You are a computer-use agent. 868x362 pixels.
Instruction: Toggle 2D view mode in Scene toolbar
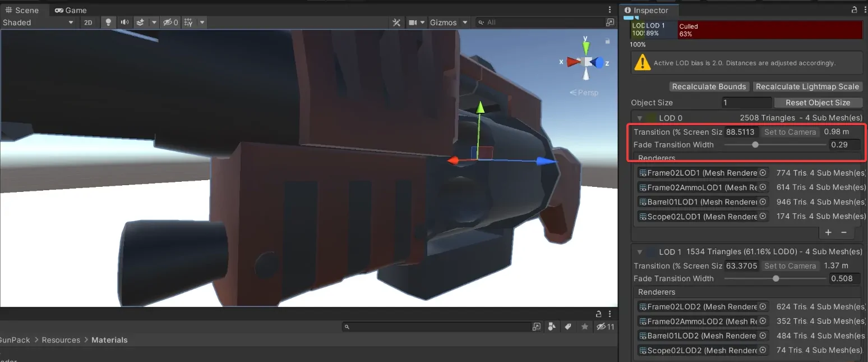[89, 22]
